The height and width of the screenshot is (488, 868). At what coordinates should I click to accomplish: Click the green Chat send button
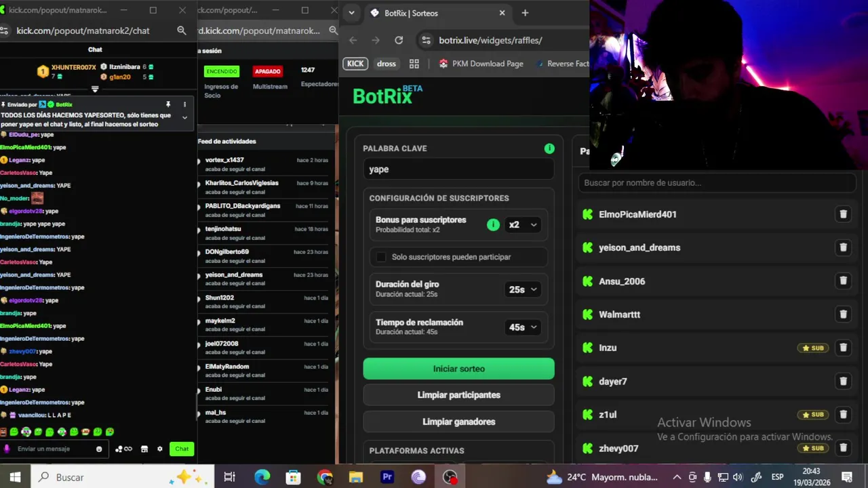[x=182, y=449]
